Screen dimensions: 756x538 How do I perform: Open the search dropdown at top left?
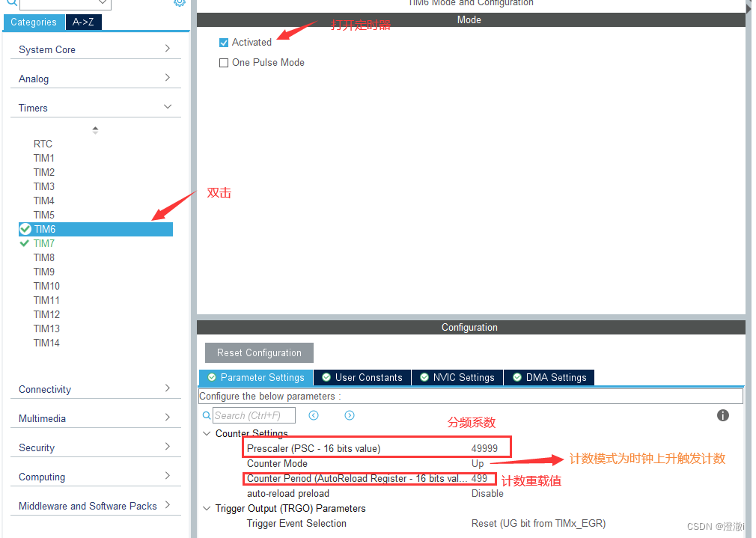(103, 2)
